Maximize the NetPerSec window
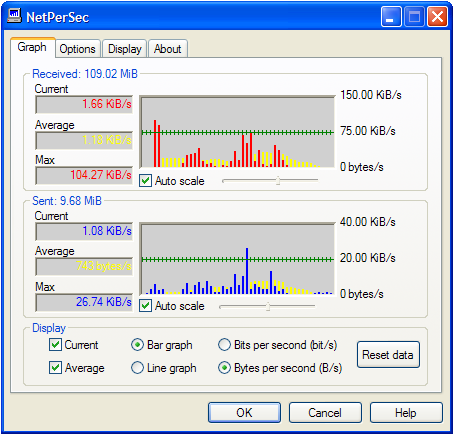Image resolution: width=454 pixels, height=435 pixels. 414,16
